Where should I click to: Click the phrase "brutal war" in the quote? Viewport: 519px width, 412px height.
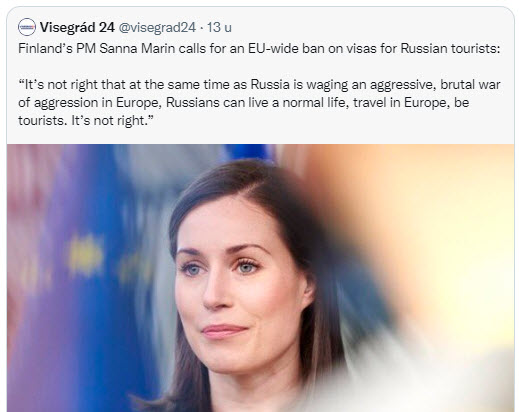coord(470,85)
